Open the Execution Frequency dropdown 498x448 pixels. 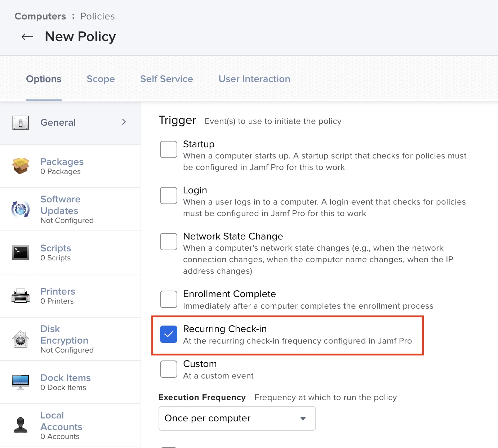(237, 418)
